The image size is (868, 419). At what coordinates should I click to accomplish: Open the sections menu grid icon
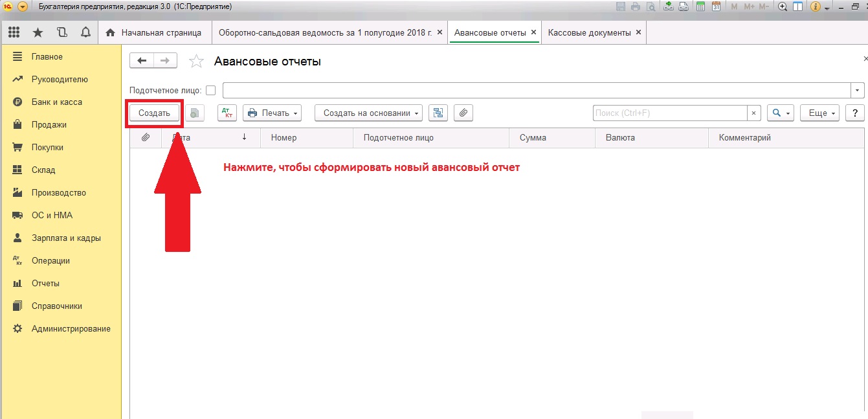click(x=14, y=32)
